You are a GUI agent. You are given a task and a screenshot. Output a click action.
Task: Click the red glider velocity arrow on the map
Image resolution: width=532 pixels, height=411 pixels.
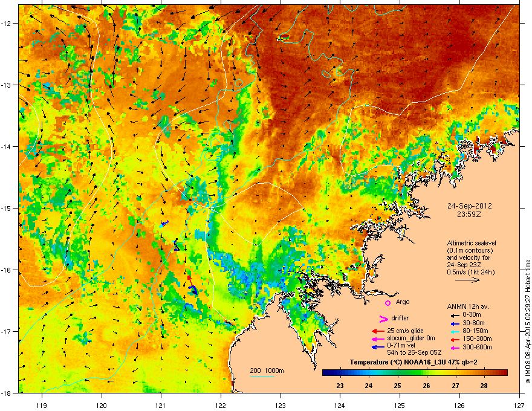190,281
